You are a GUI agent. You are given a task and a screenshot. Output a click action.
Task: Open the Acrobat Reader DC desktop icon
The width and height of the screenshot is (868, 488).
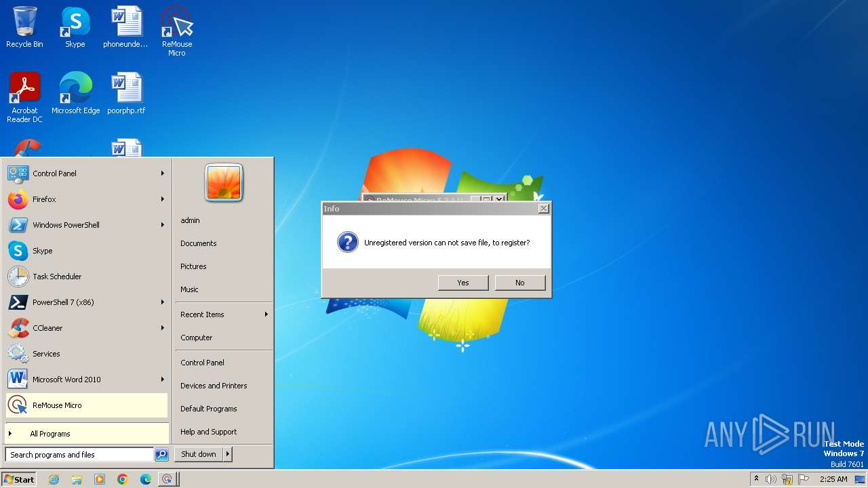click(x=24, y=97)
